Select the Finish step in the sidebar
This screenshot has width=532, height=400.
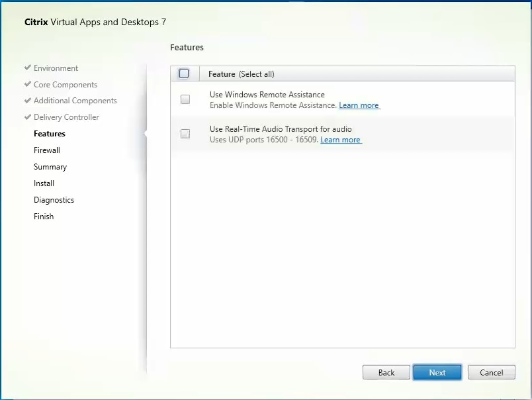(43, 217)
